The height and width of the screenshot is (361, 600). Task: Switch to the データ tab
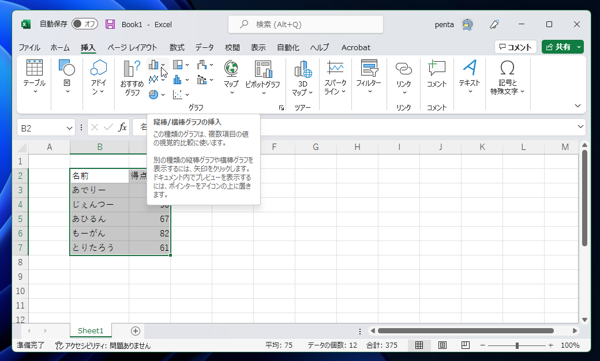(204, 47)
